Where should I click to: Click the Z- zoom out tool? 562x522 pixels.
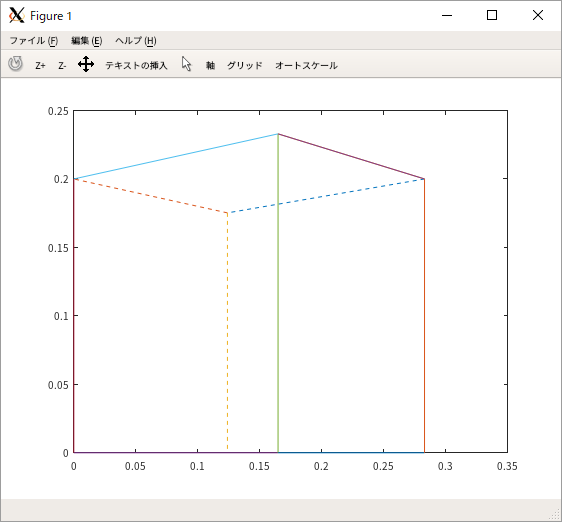[x=62, y=66]
